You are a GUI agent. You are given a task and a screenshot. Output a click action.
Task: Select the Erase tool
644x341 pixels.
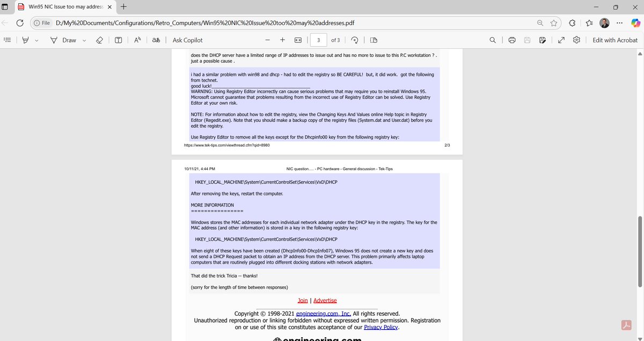point(99,40)
